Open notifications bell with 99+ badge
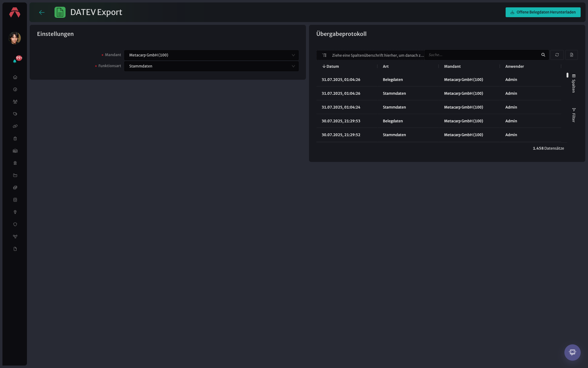The width and height of the screenshot is (588, 368). pos(15,61)
